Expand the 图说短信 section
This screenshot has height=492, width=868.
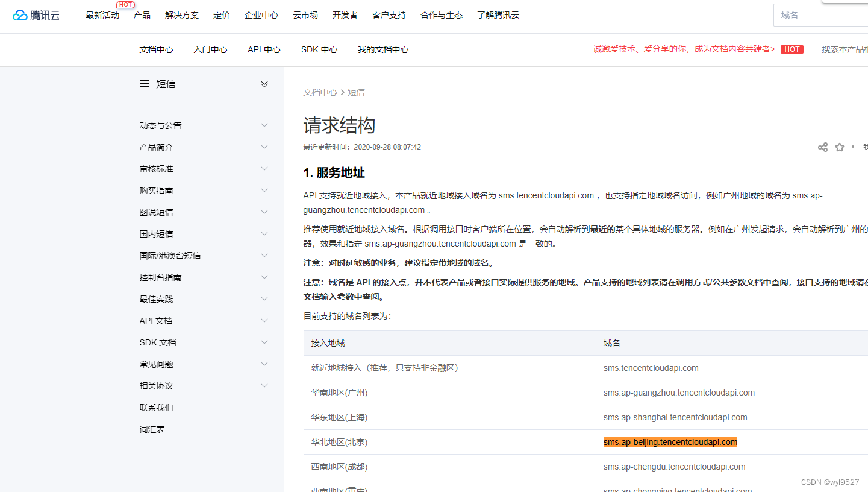click(x=264, y=212)
